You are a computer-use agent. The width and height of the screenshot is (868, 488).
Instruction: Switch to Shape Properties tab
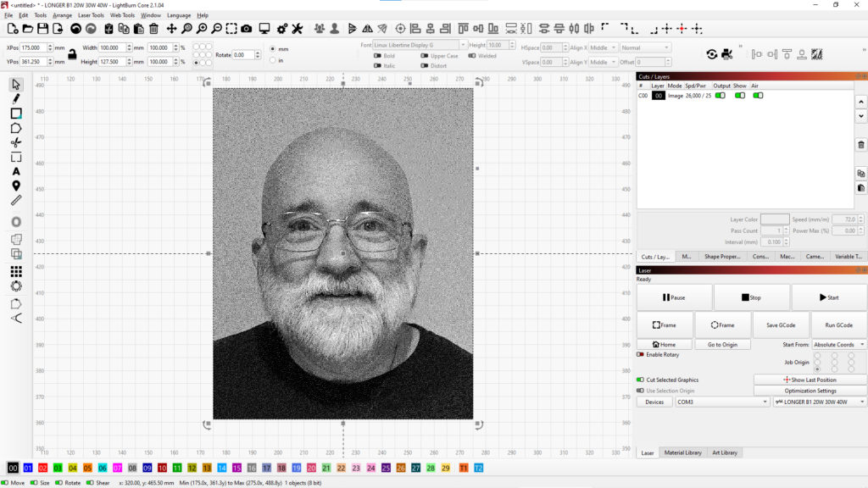coord(722,256)
